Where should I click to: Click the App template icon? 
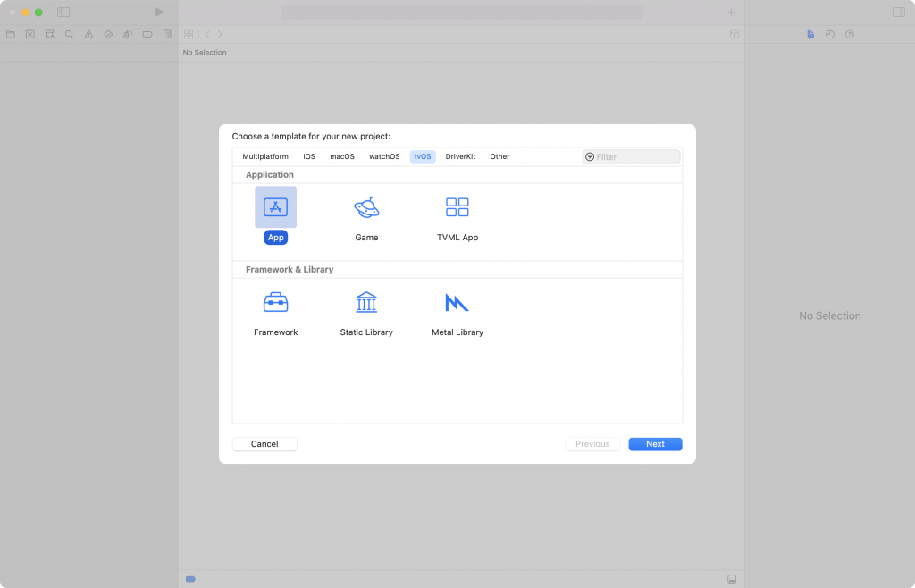coord(275,207)
